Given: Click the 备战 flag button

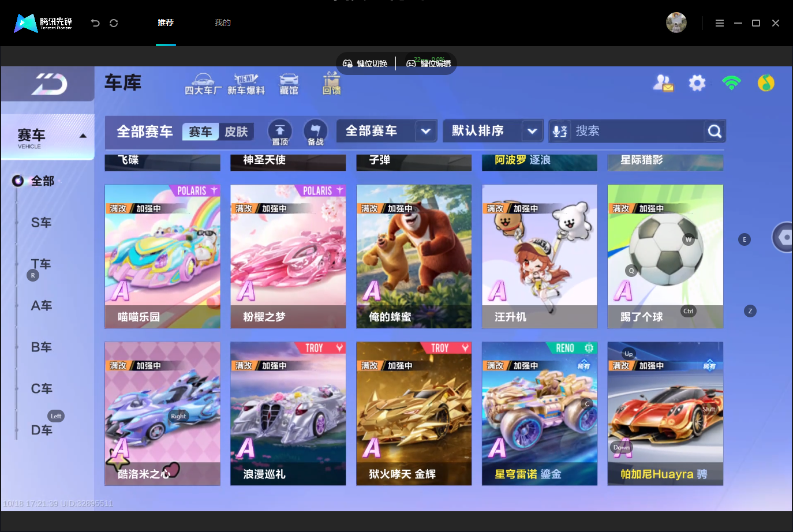Looking at the screenshot, I should click(315, 132).
